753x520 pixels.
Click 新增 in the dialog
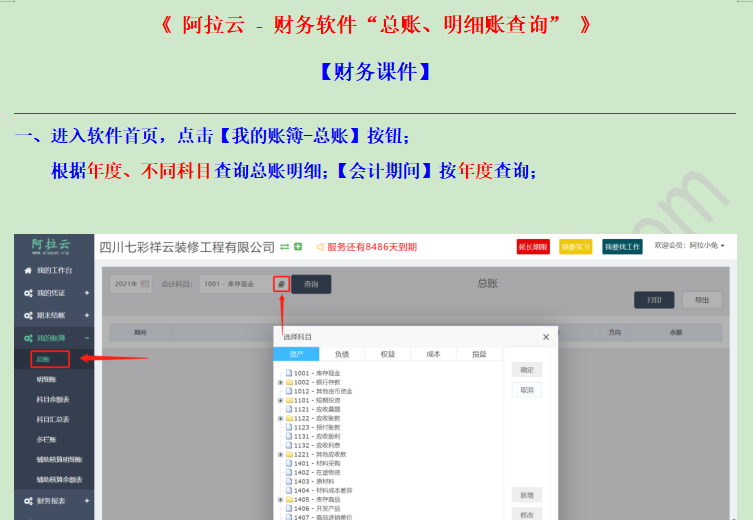pos(527,495)
